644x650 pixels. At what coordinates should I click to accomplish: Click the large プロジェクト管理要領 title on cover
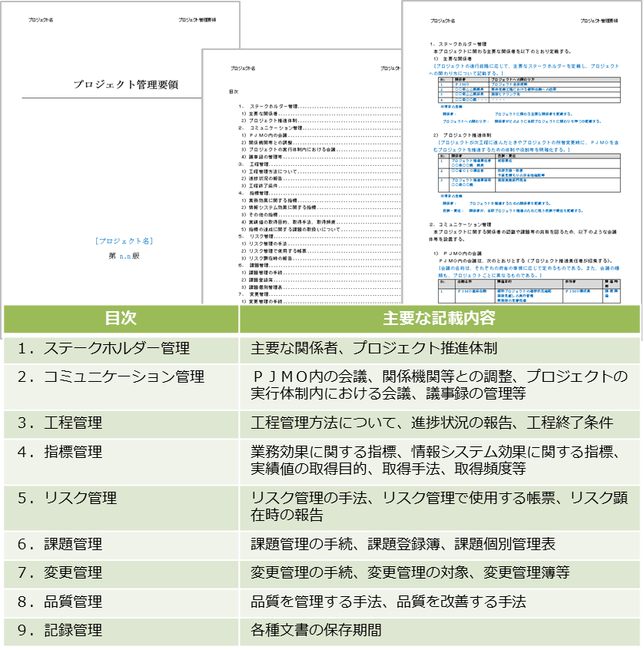point(126,85)
